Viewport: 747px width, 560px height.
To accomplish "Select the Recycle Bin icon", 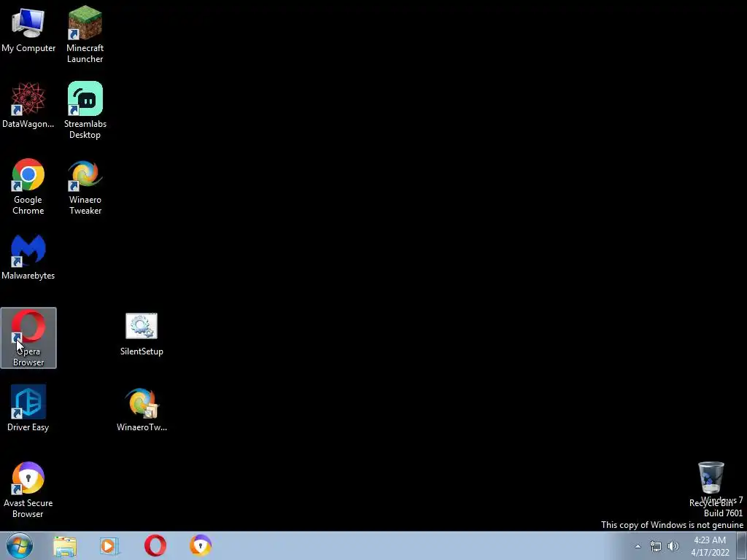I will [x=711, y=484].
